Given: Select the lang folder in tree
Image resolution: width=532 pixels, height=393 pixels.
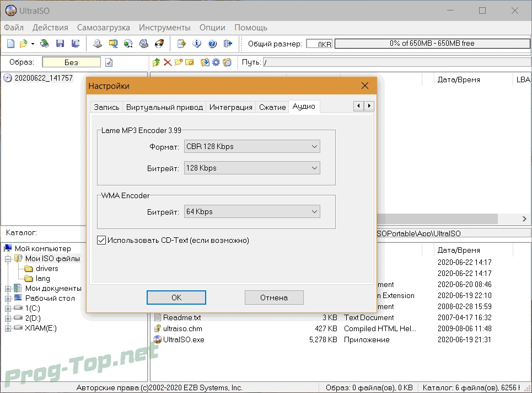Looking at the screenshot, I should [x=43, y=279].
